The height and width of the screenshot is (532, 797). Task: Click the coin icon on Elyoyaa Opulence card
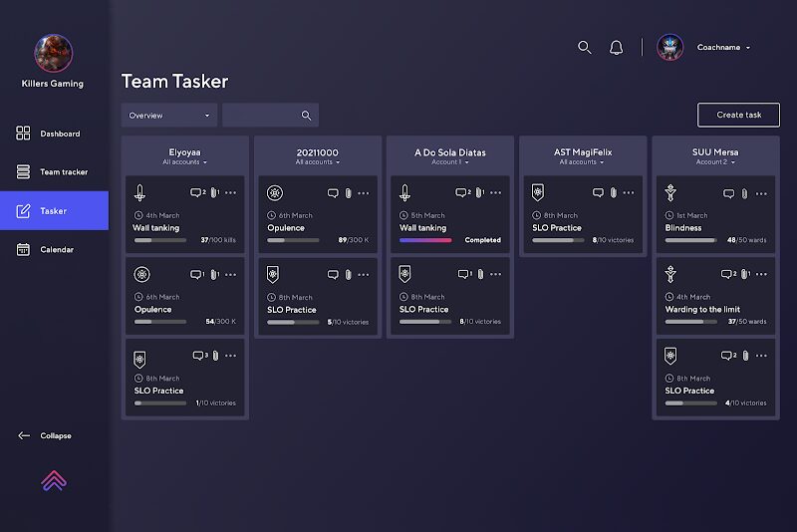click(x=141, y=274)
